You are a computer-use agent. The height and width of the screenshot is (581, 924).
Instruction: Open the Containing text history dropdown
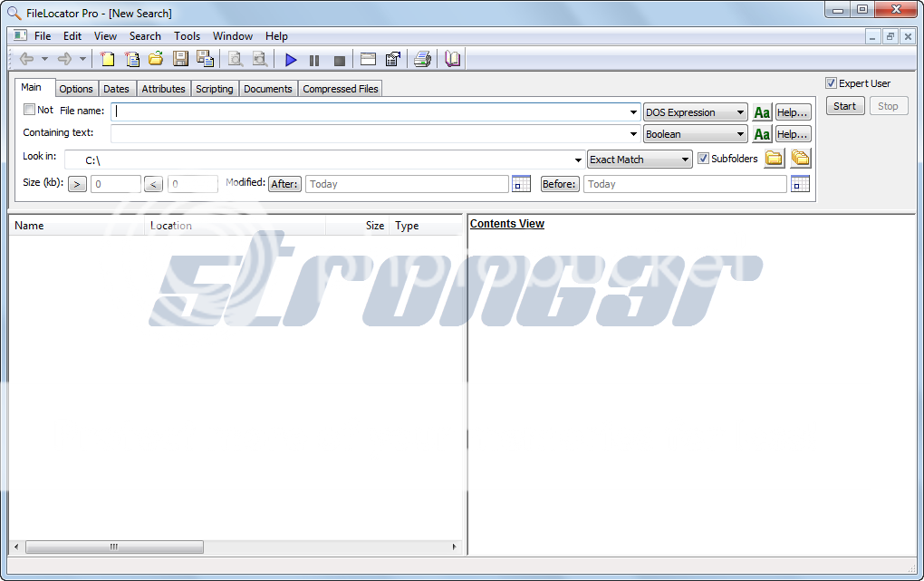click(633, 134)
